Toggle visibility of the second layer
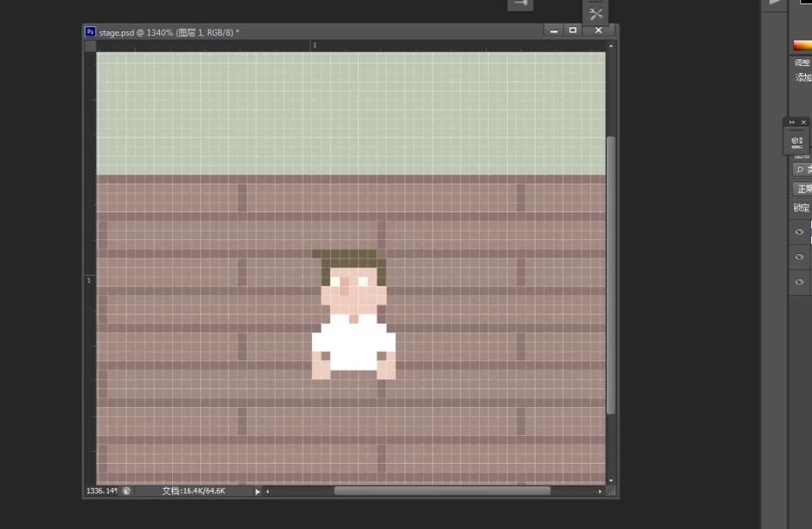This screenshot has height=529, width=812. (800, 258)
